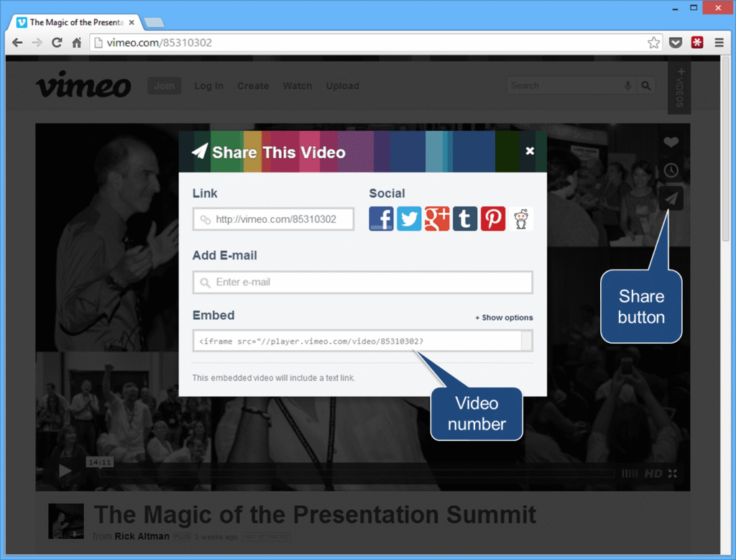Add video to Watch Later
The height and width of the screenshot is (560, 736).
tap(671, 170)
